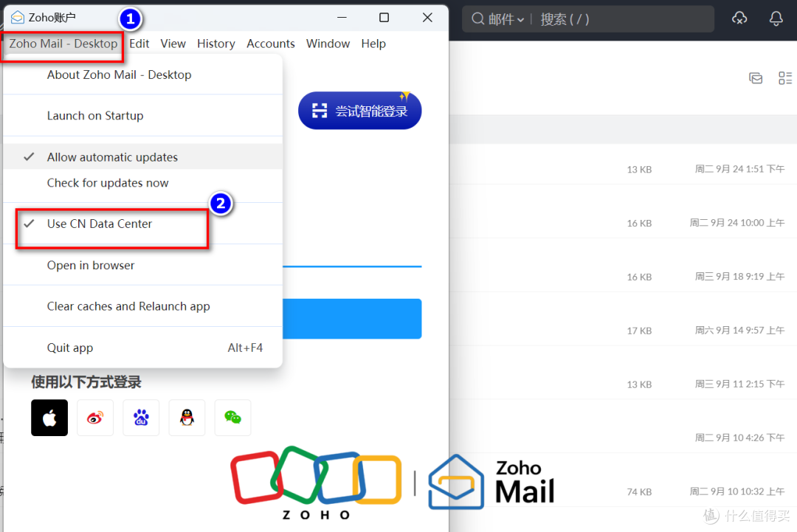Sign in with Weibo icon
The height and width of the screenshot is (532, 797).
[x=95, y=418]
